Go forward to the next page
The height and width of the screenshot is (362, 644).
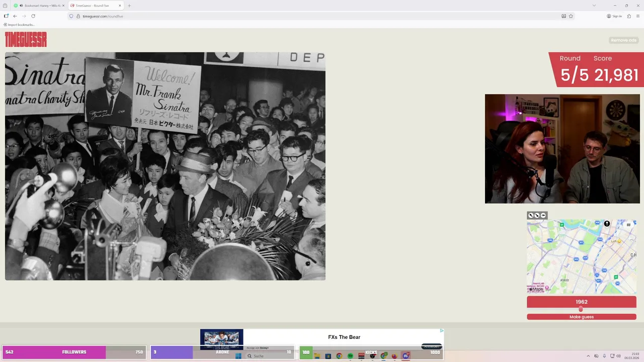pos(24,16)
